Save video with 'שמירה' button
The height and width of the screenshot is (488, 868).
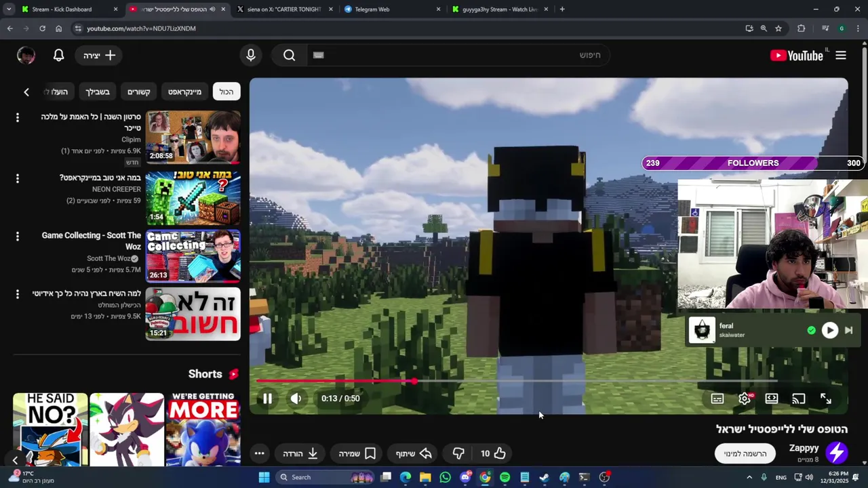pyautogui.click(x=357, y=453)
